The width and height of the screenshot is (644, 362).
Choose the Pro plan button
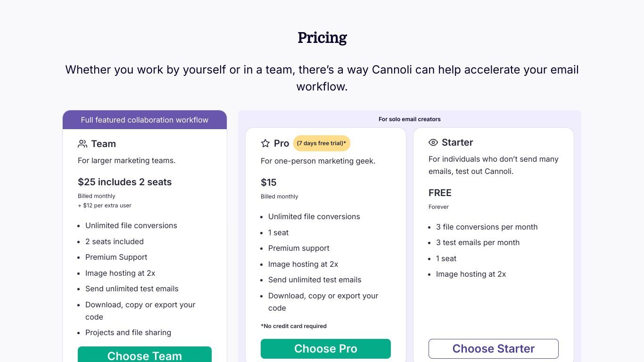pos(326,349)
